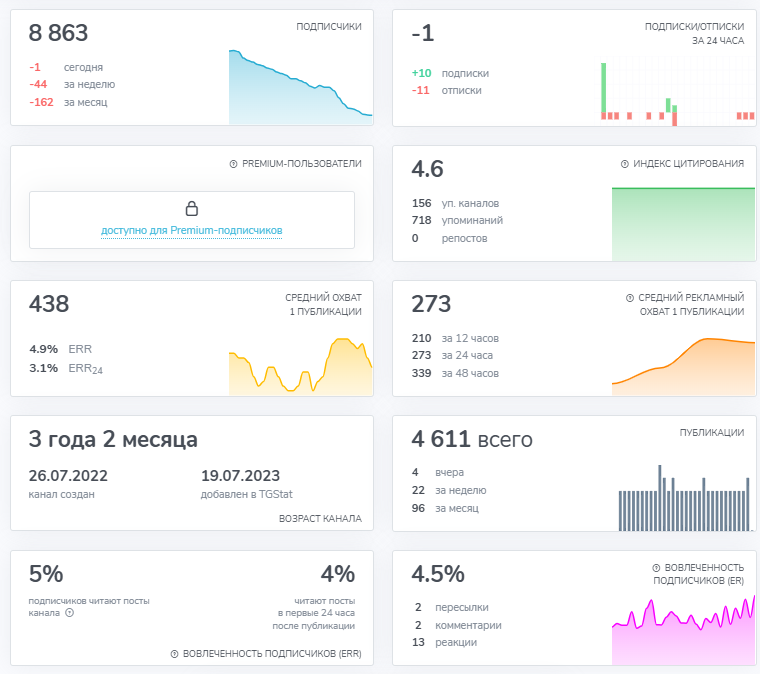This screenshot has width=760, height=674.
Task: Click the magenta engagement ER chart
Action: point(683,630)
